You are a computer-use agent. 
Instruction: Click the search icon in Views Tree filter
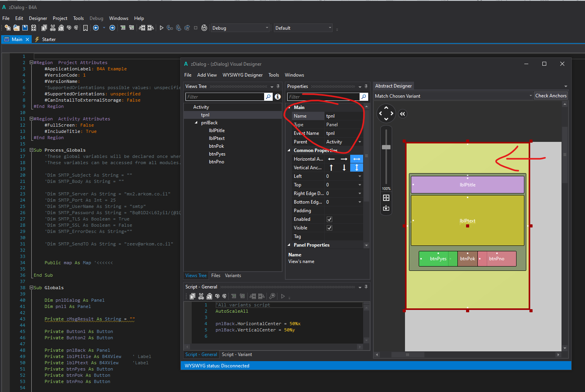268,97
